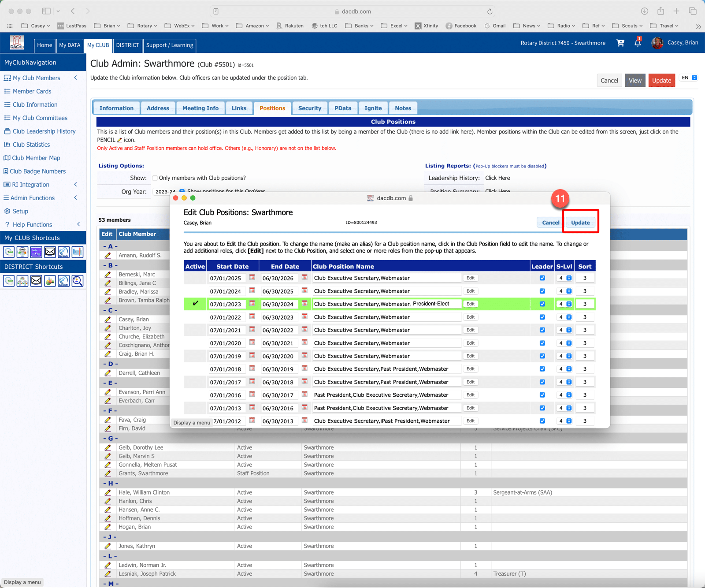The width and height of the screenshot is (705, 588).
Task: Click Cancel in Edit Club Positions dialog
Action: [550, 223]
